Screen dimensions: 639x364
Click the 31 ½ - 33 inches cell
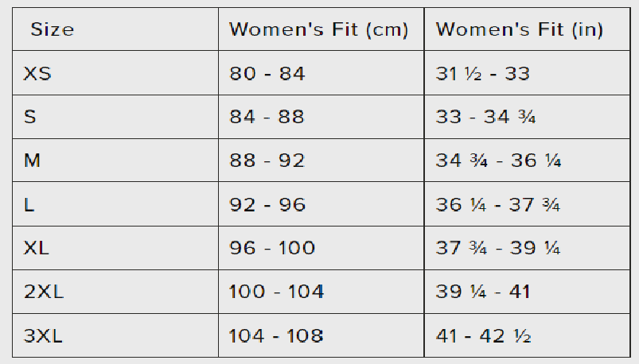483,74
